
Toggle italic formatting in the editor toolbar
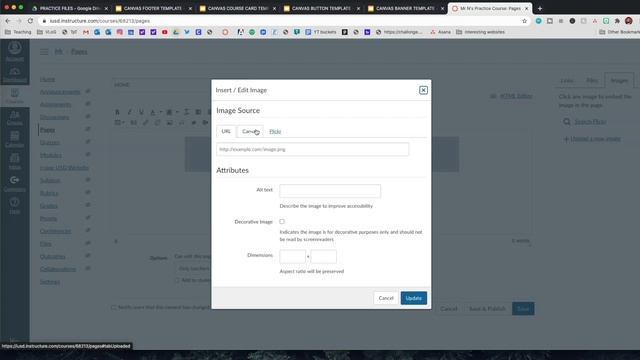coord(129,112)
